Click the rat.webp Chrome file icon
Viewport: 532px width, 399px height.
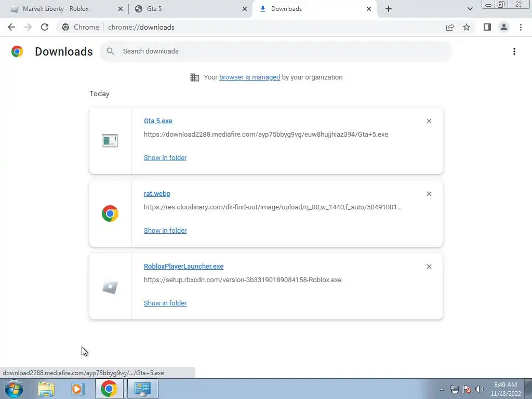(x=110, y=214)
